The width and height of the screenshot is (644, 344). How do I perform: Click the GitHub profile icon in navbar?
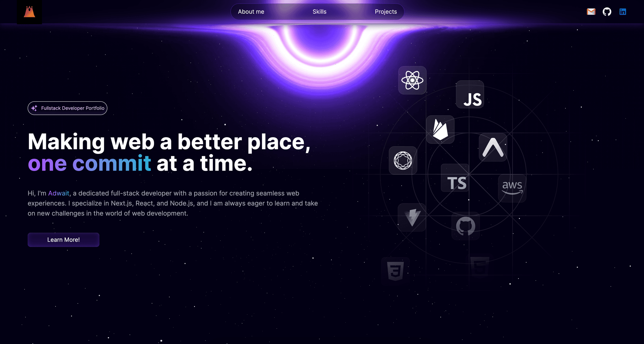(607, 12)
